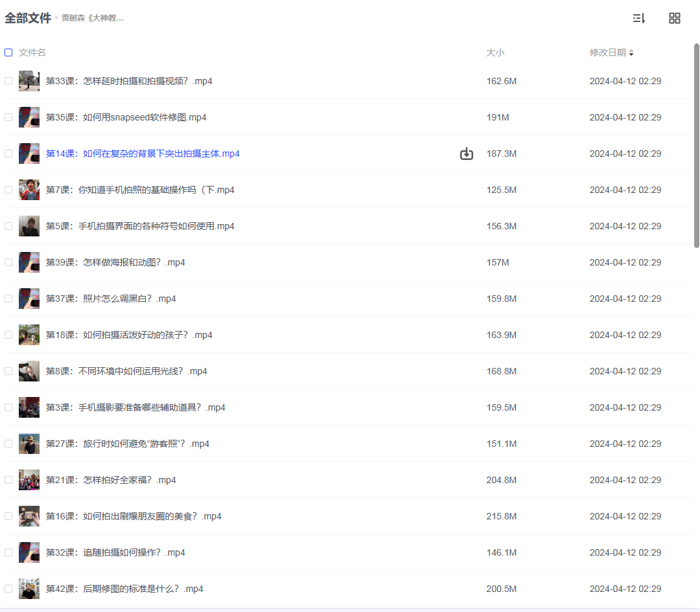Viewport: 700px width, 612px height.
Task: Open file 第14课：如何在复杂的背景下突出拍摄主体.mp4
Action: (143, 153)
